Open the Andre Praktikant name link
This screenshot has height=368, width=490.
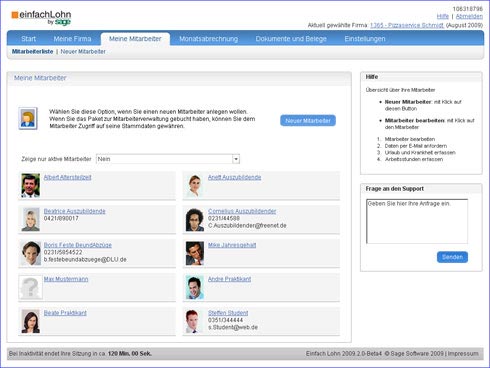pyautogui.click(x=229, y=279)
